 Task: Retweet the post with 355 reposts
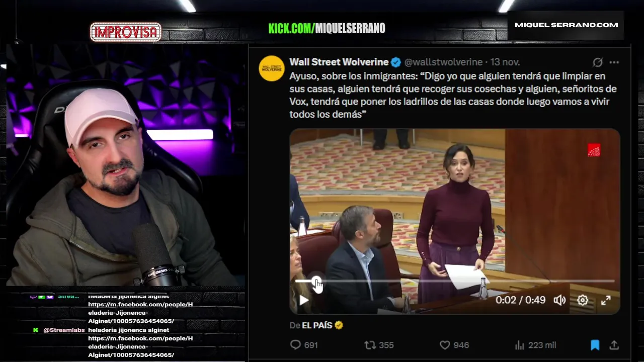point(379,345)
